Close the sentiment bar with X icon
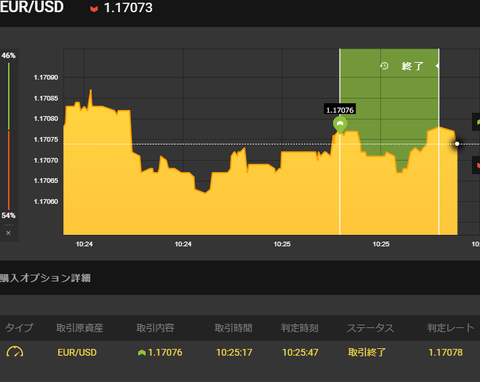Screen dimensions: 480x382 [8, 233]
